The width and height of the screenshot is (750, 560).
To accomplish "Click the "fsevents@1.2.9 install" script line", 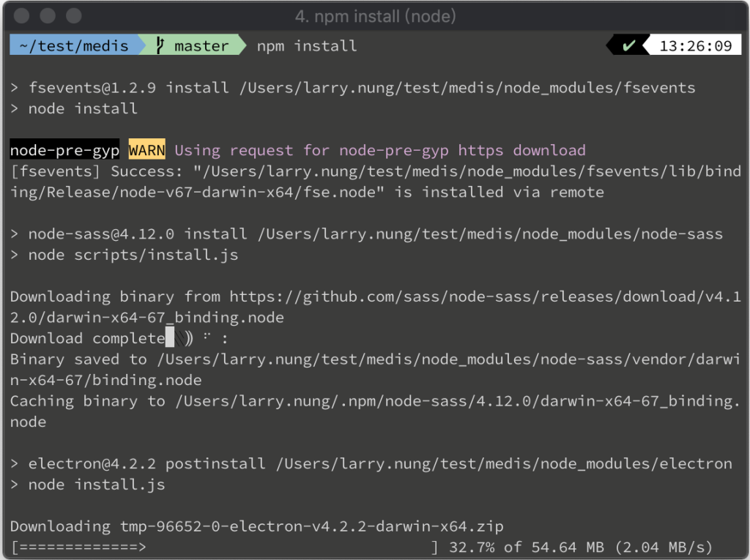I will (354, 88).
